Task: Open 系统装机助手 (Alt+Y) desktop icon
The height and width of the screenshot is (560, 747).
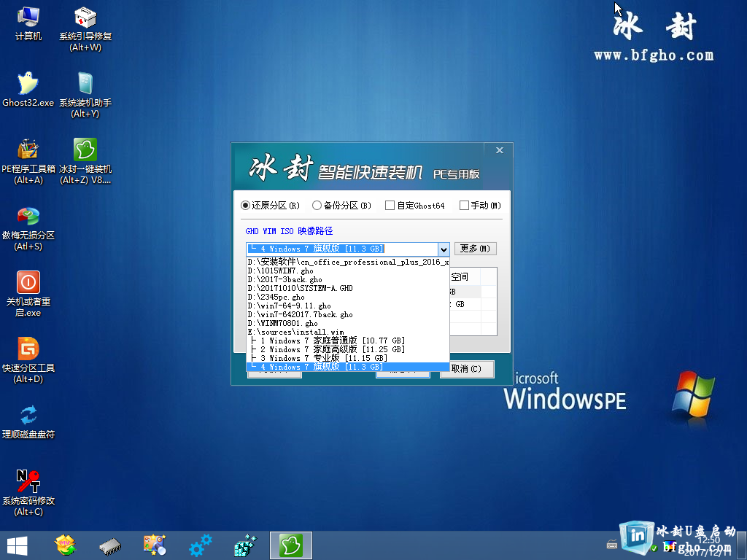Action: [x=85, y=96]
